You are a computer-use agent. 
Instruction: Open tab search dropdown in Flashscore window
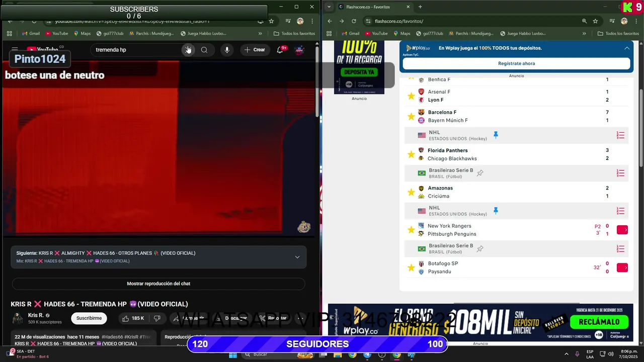pos(329,7)
